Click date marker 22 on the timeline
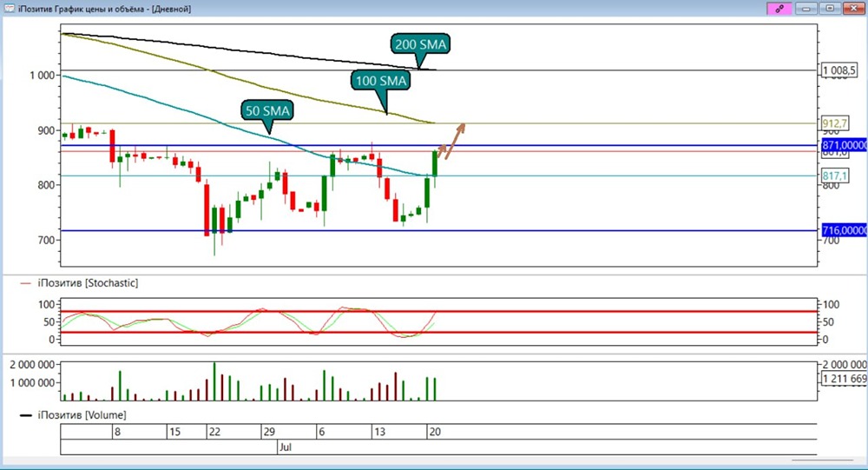Screen dimensions: 868x470 tap(214, 432)
